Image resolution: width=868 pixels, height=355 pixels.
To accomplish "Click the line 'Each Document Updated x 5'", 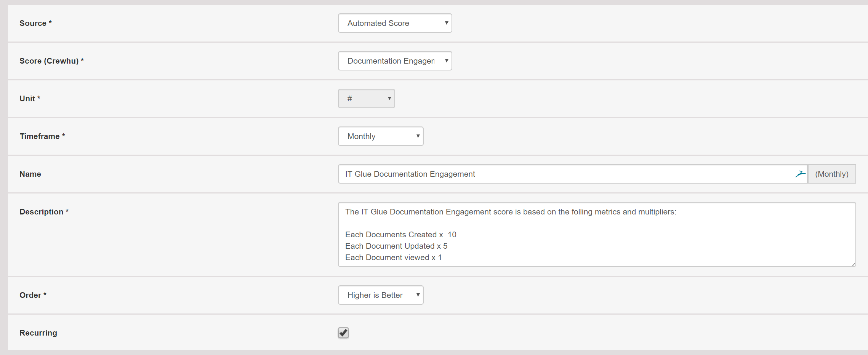I will point(396,246).
